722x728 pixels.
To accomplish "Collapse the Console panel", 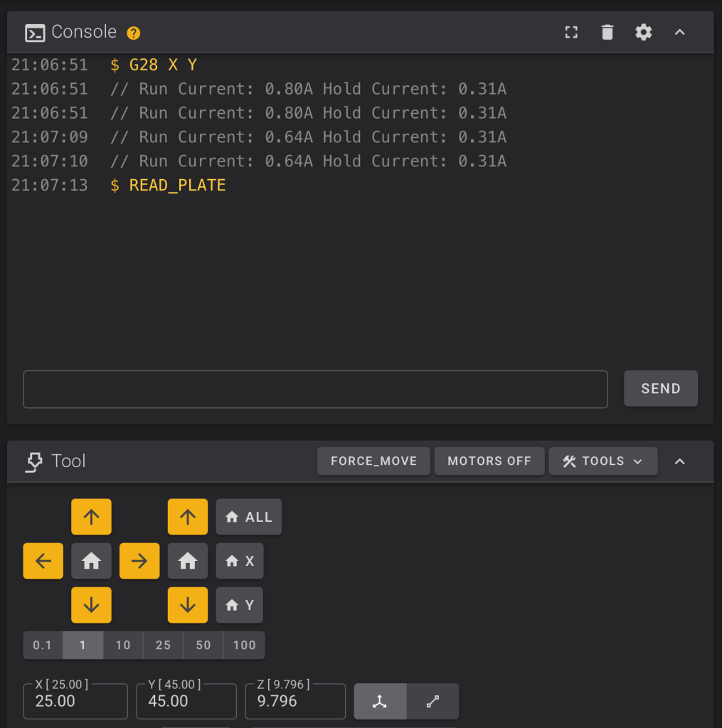I will [680, 32].
